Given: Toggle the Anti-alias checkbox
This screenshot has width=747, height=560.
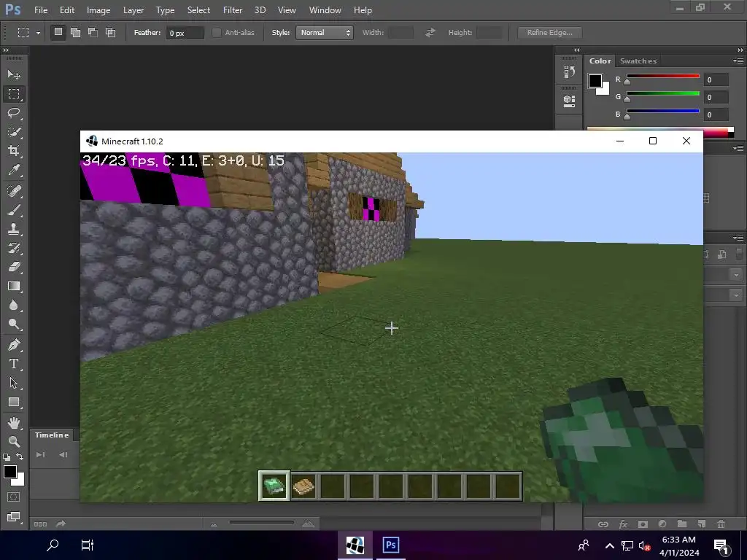Looking at the screenshot, I should coord(216,32).
